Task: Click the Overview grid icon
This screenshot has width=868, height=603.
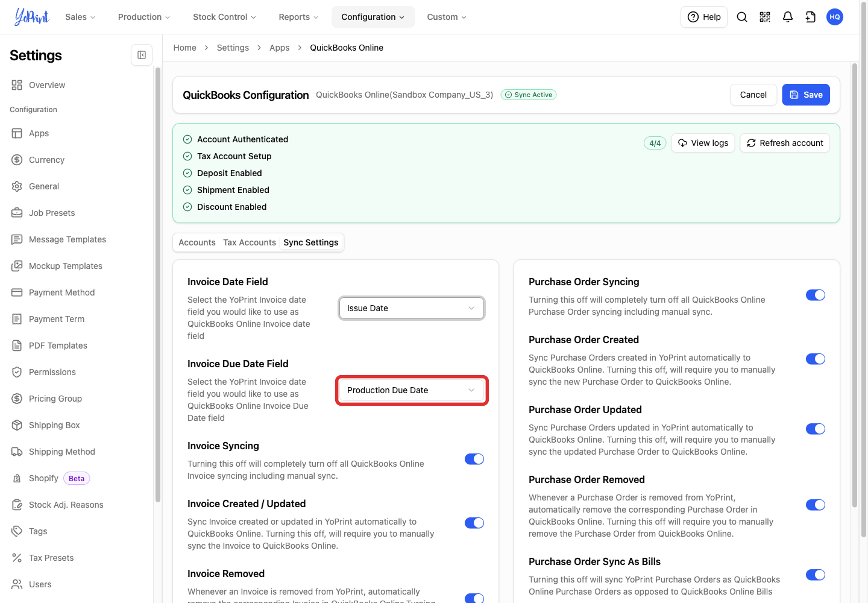Action: click(x=17, y=85)
